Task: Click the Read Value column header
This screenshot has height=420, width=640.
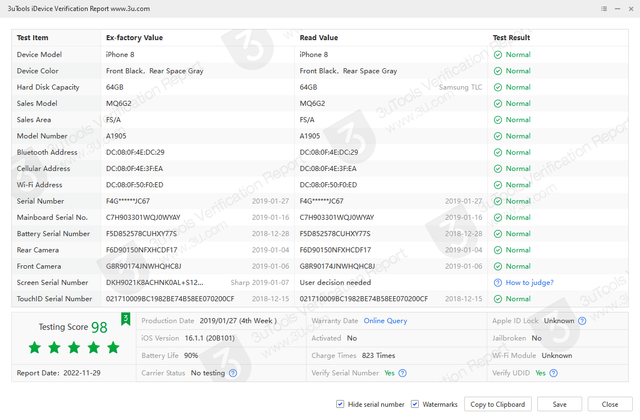Action: [319, 38]
